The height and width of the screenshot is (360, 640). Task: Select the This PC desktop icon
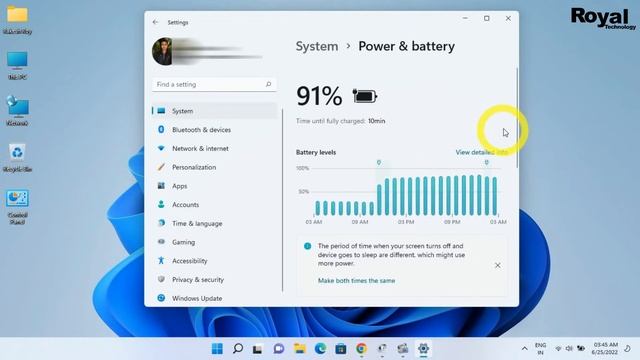pyautogui.click(x=17, y=65)
